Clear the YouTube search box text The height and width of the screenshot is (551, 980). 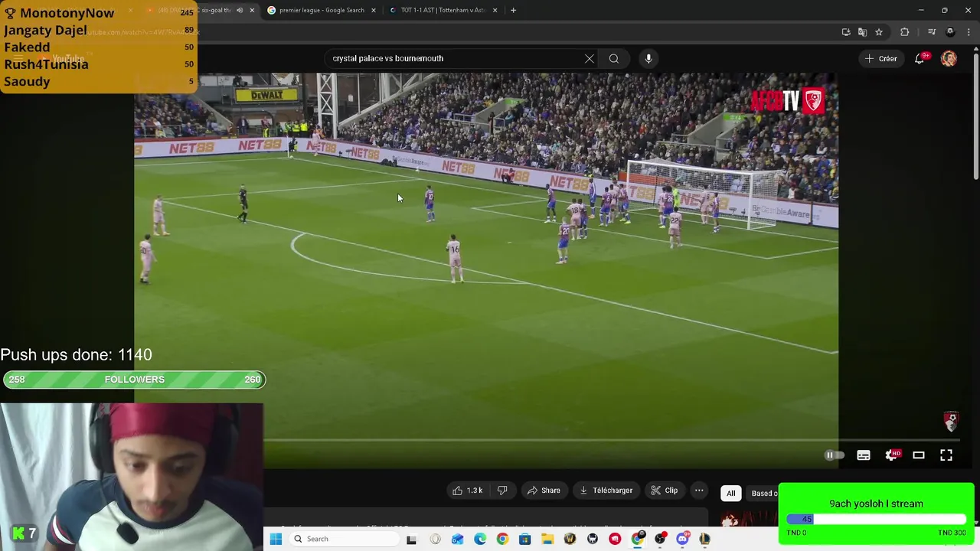click(590, 58)
